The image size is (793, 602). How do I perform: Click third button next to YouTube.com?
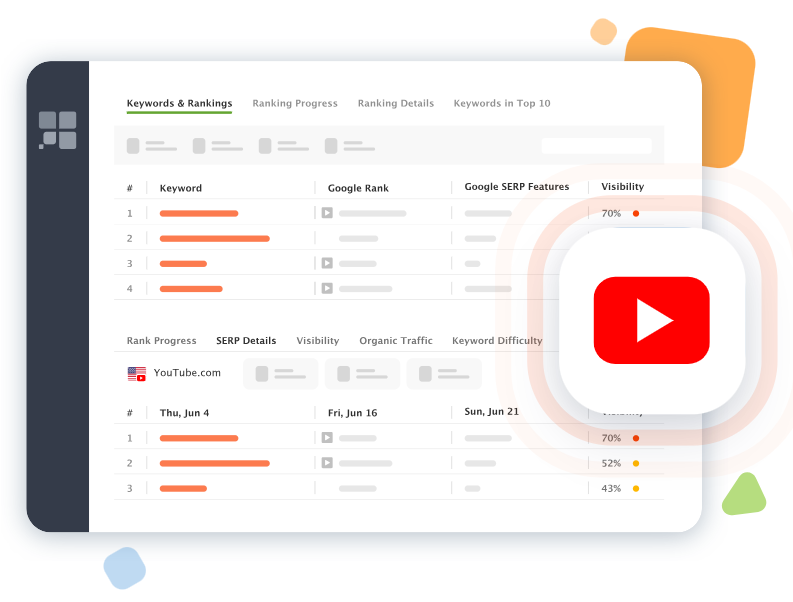pyautogui.click(x=444, y=374)
